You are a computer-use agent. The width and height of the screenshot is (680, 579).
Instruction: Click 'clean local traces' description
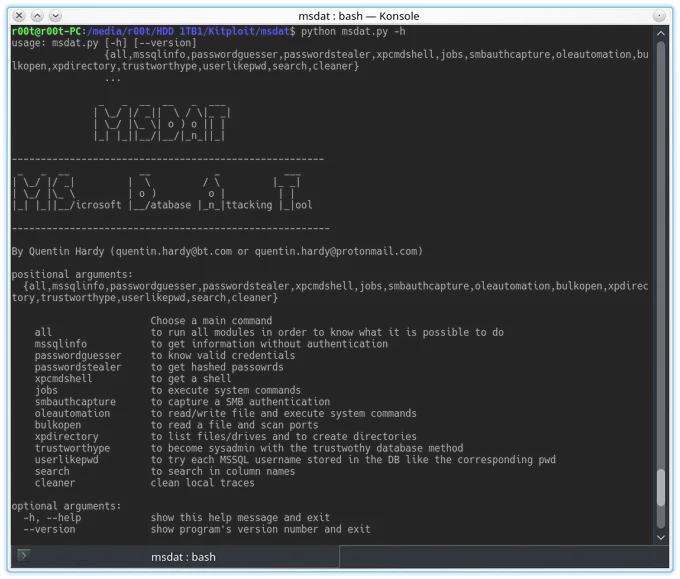203,483
